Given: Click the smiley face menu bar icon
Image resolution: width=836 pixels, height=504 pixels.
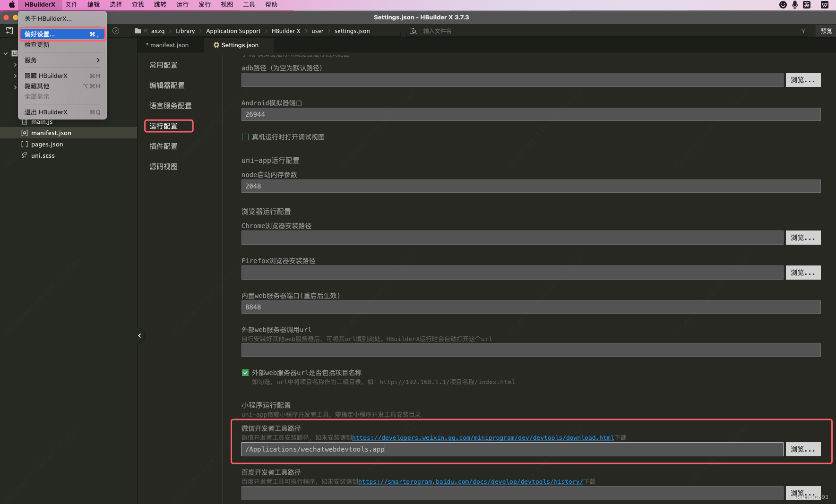Looking at the screenshot, I should [x=783, y=5].
